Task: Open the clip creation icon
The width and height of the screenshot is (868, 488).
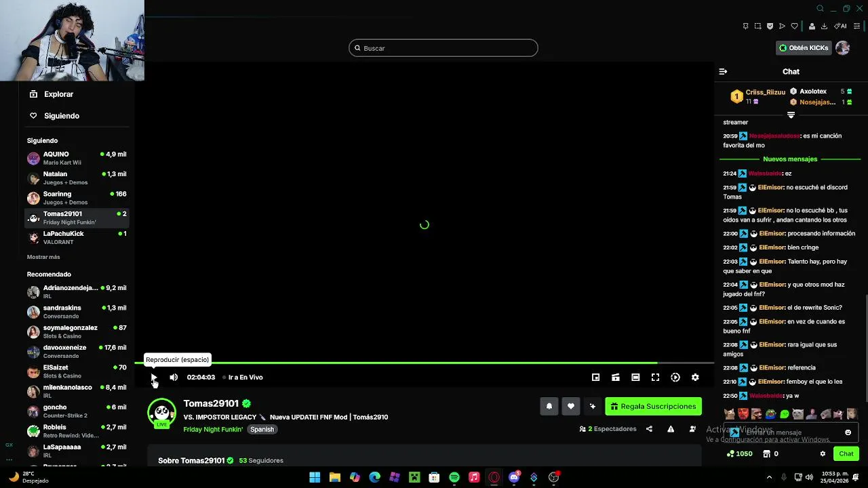Action: click(616, 378)
